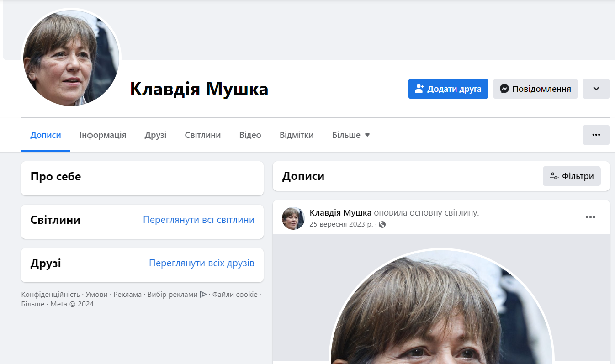Go to the Друзі tab
615x364 pixels.
click(155, 135)
